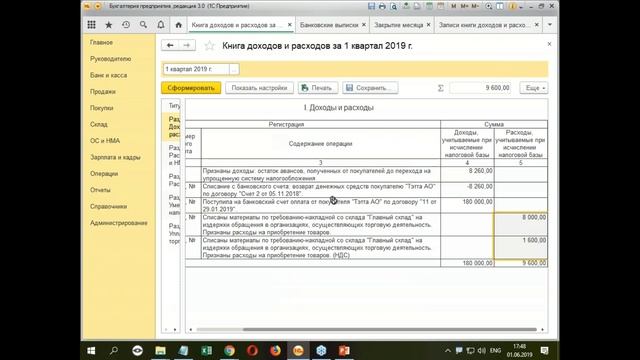Open Chrome from the taskbar

pos(229,351)
